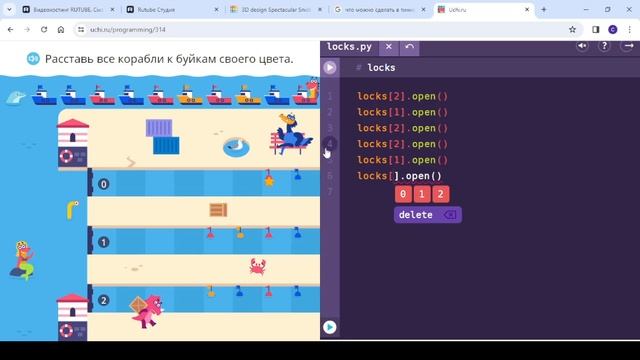This screenshot has width=640, height=360.
Task: Run the code with the top play button
Action: tap(330, 67)
